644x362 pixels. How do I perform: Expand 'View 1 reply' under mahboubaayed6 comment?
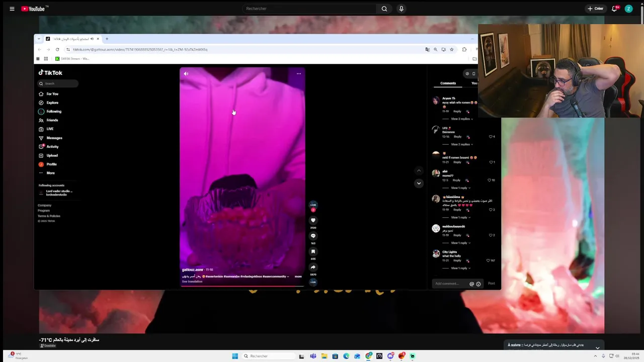tap(460, 243)
